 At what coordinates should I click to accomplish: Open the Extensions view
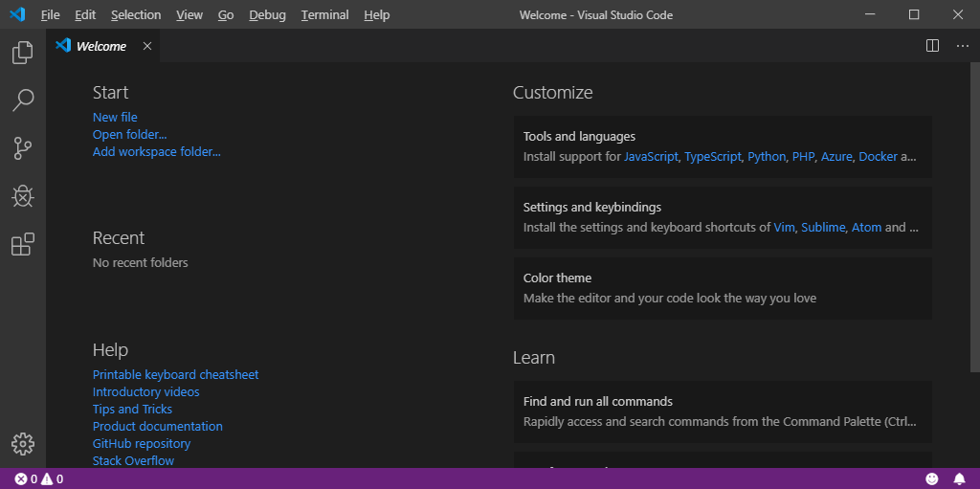(x=23, y=245)
